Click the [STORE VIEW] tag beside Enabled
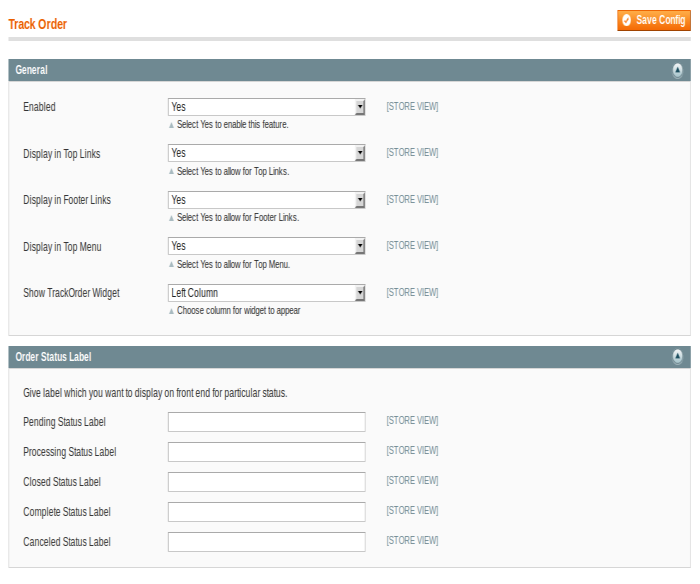 (412, 107)
